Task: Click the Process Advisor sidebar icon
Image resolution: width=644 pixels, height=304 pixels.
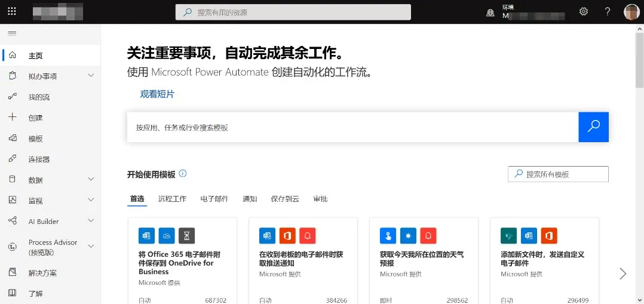Action: pyautogui.click(x=13, y=247)
